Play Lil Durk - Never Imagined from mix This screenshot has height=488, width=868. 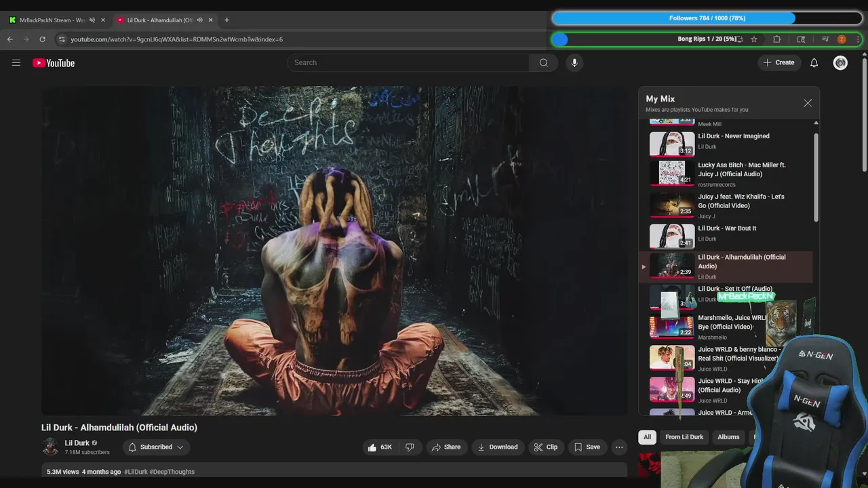tap(726, 143)
